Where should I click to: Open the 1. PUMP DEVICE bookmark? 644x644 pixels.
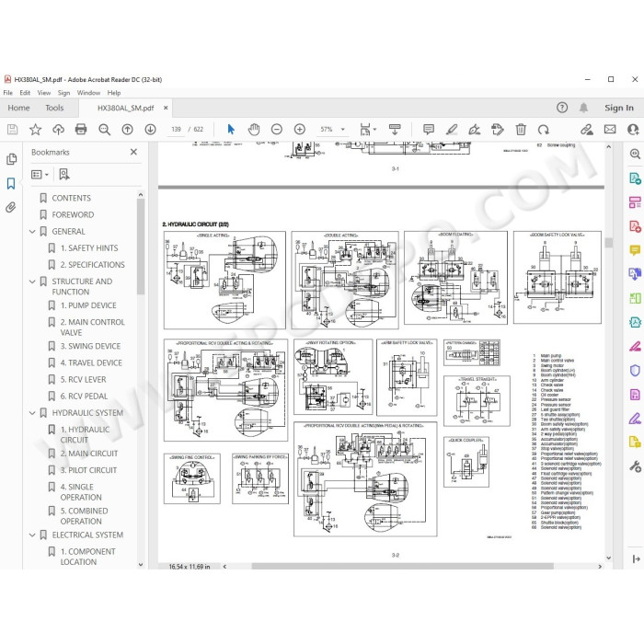88,305
